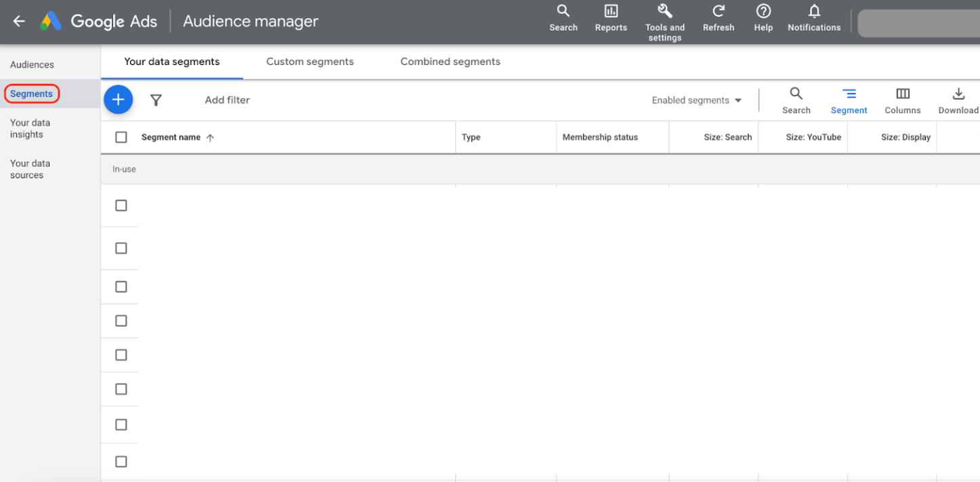Open Tools and settings
The height and width of the screenshot is (482, 980).
[664, 20]
